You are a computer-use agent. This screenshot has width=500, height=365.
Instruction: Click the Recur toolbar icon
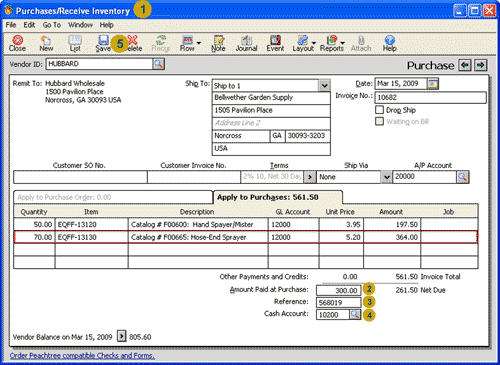tap(161, 43)
